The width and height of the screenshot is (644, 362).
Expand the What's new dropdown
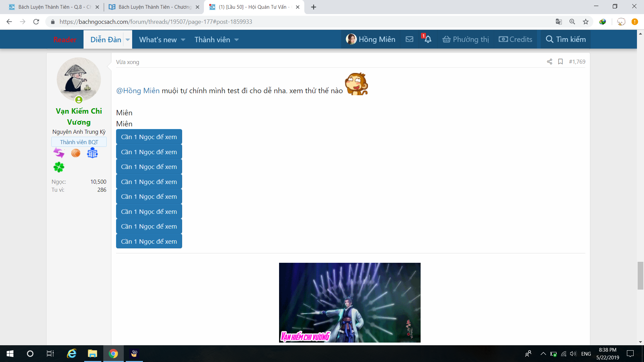183,40
